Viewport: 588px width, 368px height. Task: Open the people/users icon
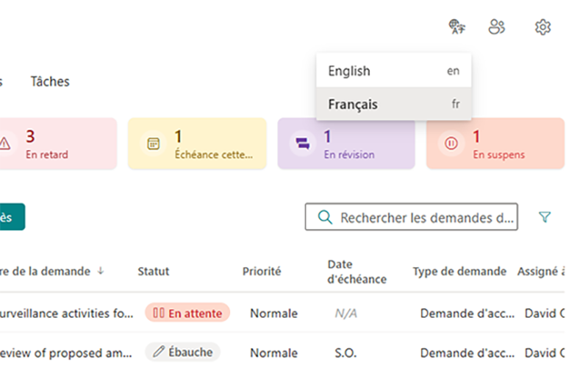(x=497, y=26)
